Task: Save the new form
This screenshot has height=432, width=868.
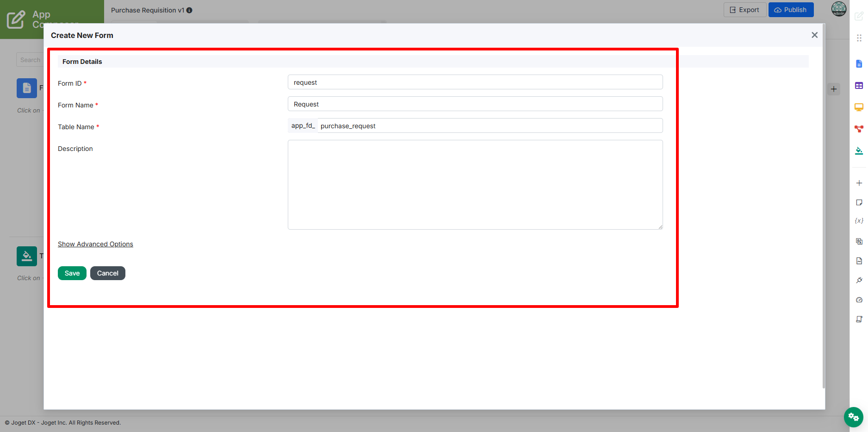Action: click(x=72, y=273)
